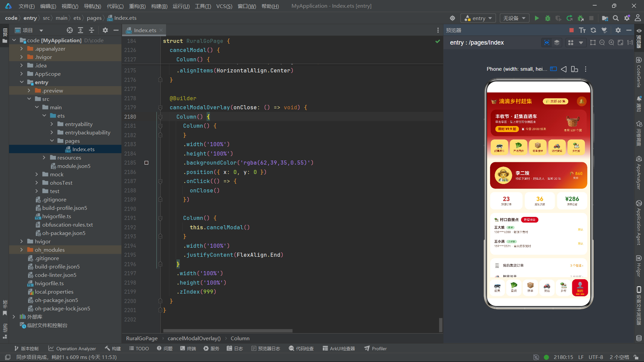Viewport: 644px width, 362px height.
Task: Collapse all items in the project tree
Action: 92,30
